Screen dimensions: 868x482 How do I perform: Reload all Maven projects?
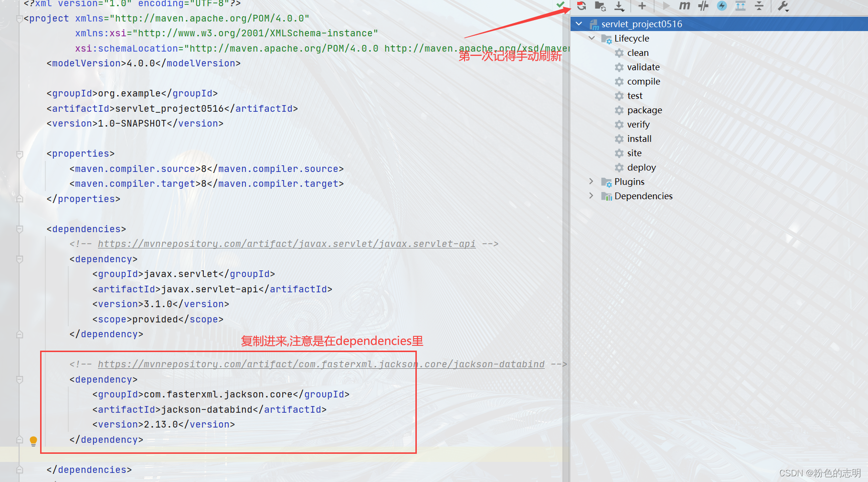coord(581,6)
